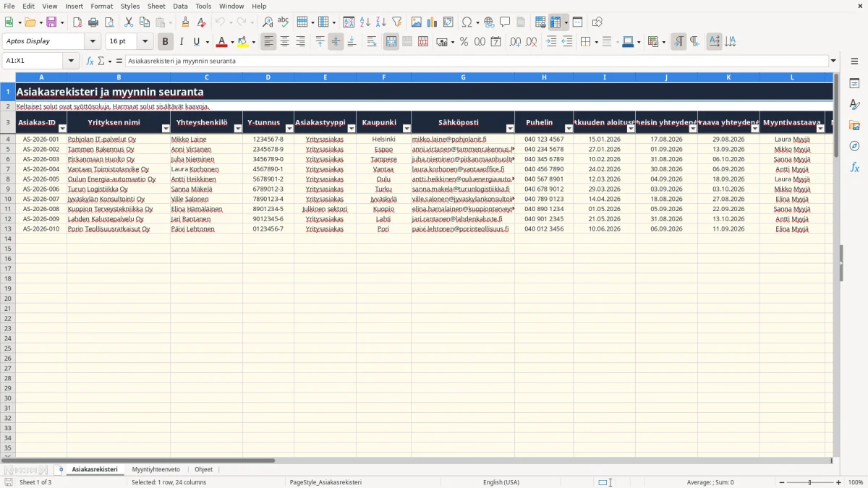The width and height of the screenshot is (868, 488).
Task: Open the Data menu
Action: coord(181,6)
